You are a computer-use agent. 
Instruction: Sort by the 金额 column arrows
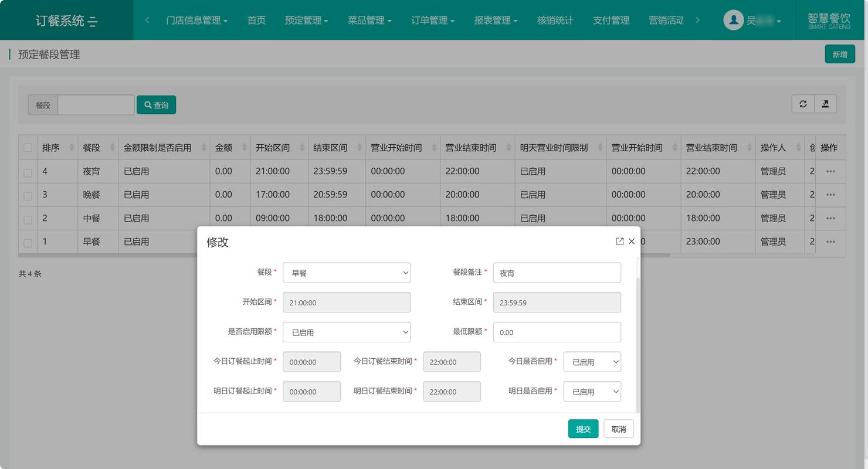(x=245, y=148)
